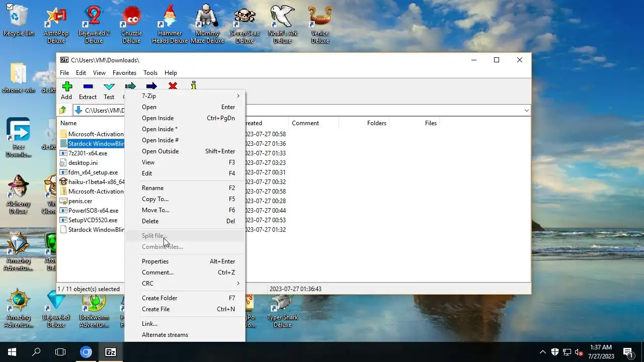This screenshot has width=644, height=362.
Task: Expand the 7-Zip submenu in context menu
Action: 185,96
